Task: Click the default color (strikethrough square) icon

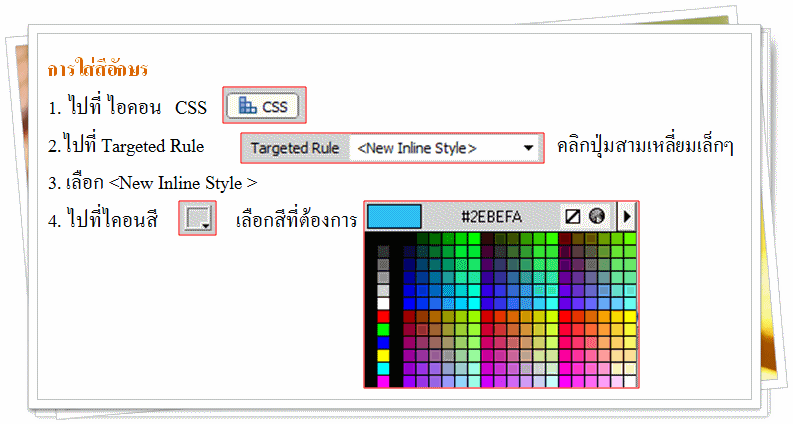Action: pyautogui.click(x=572, y=217)
